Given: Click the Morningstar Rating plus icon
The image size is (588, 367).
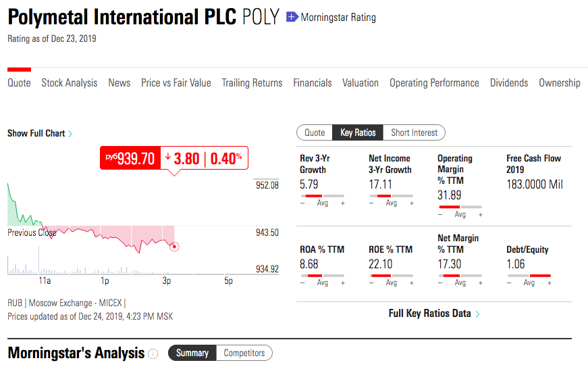Looking at the screenshot, I should click(292, 17).
